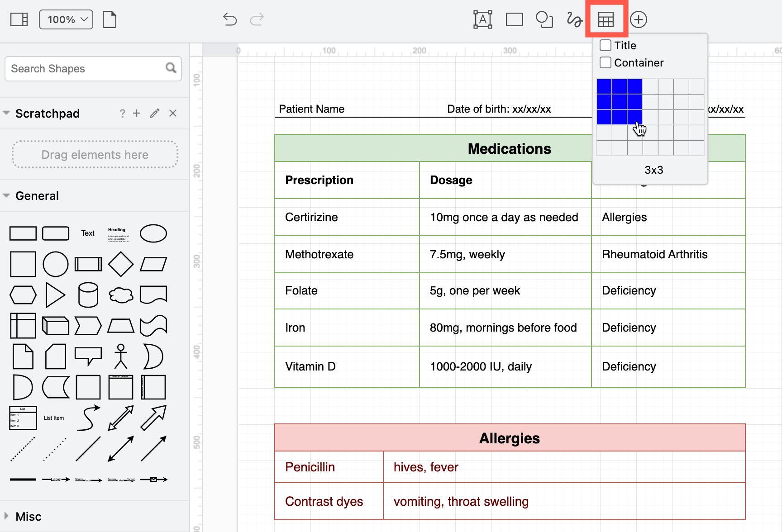This screenshot has height=532, width=782.
Task: Select the Rectangle shape tool
Action: click(514, 19)
